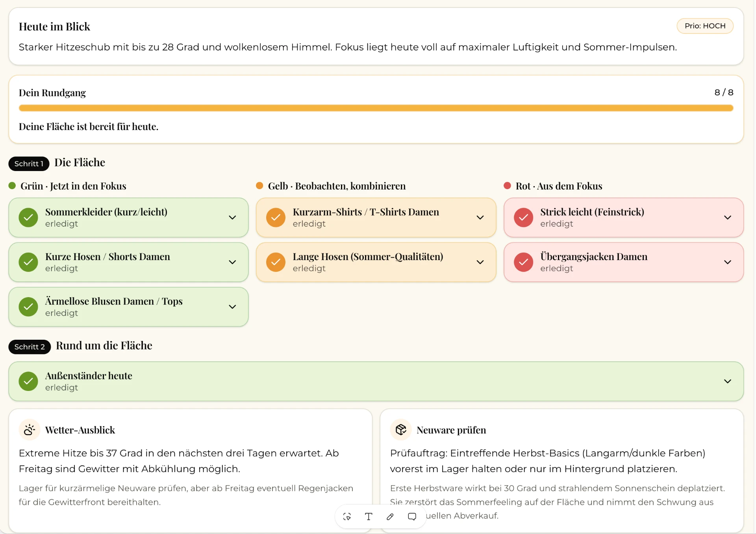Click the Rund um die Fläche heading
The width and height of the screenshot is (756, 534).
click(104, 346)
